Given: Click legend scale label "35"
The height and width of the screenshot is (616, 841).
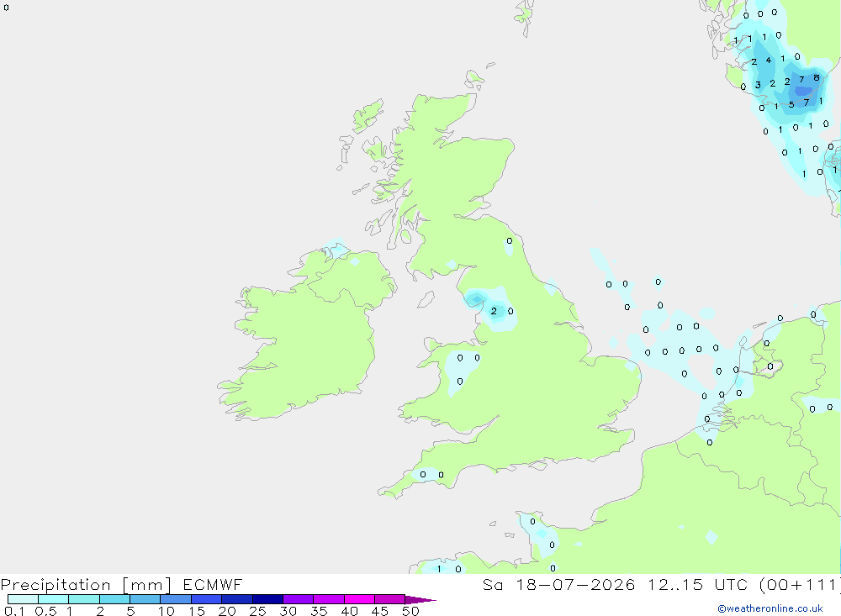Looking at the screenshot, I should click(319, 611).
